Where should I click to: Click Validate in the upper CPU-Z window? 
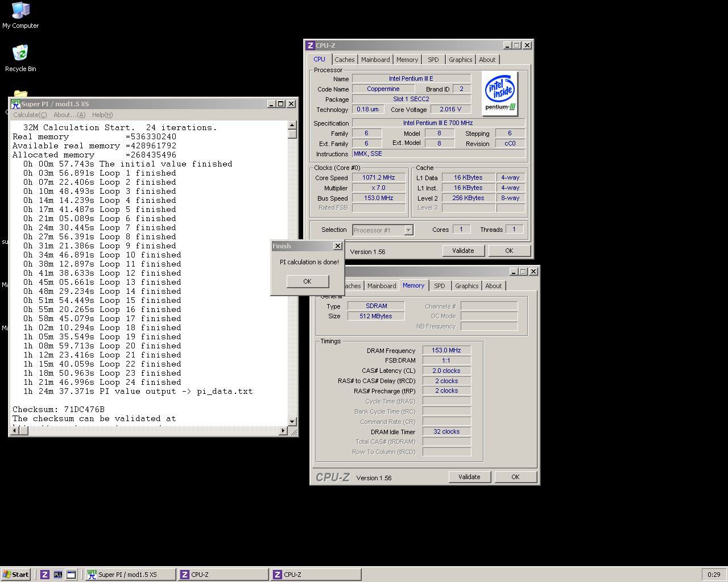point(463,251)
